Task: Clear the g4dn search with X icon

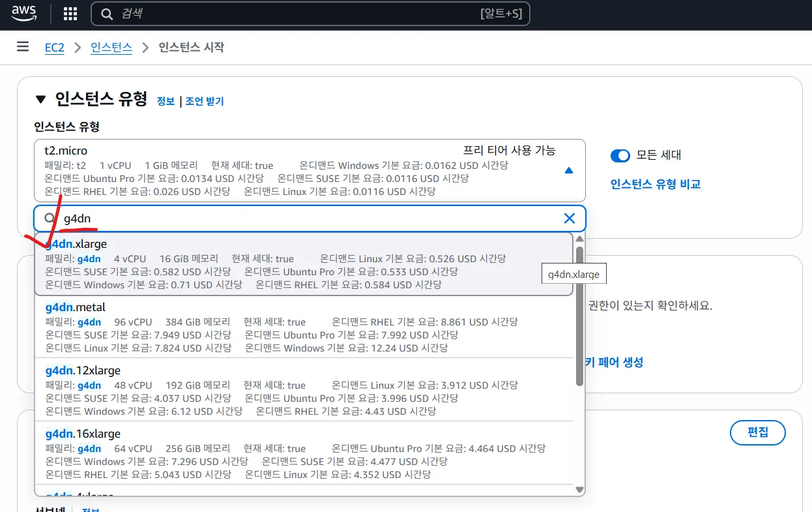Action: pos(569,218)
